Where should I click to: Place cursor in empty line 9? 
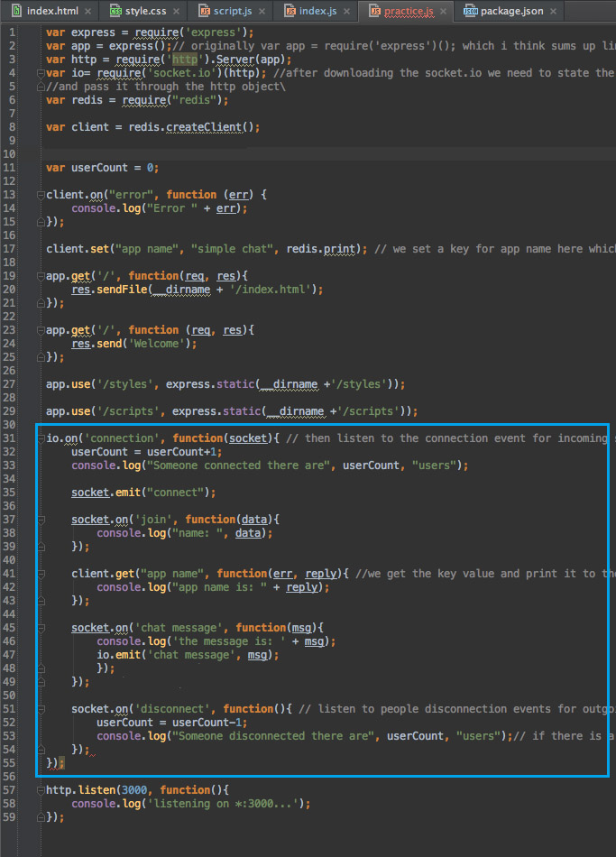click(328, 141)
